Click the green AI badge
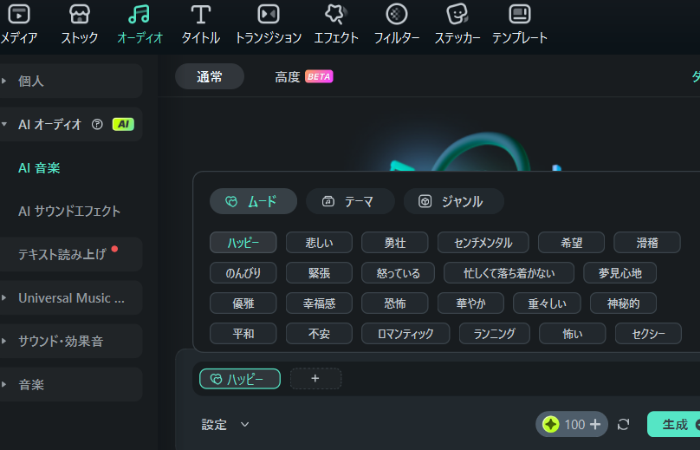The image size is (700, 450). 123,125
